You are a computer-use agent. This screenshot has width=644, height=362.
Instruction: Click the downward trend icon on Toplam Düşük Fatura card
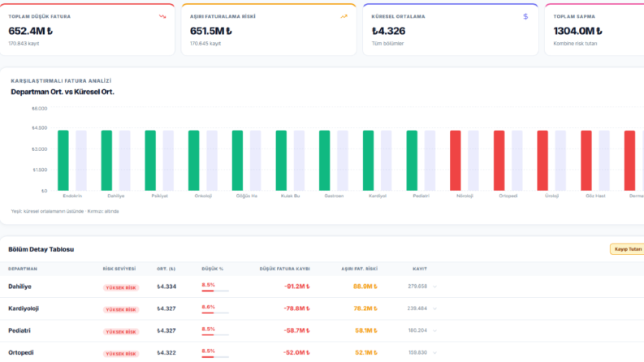tap(162, 17)
